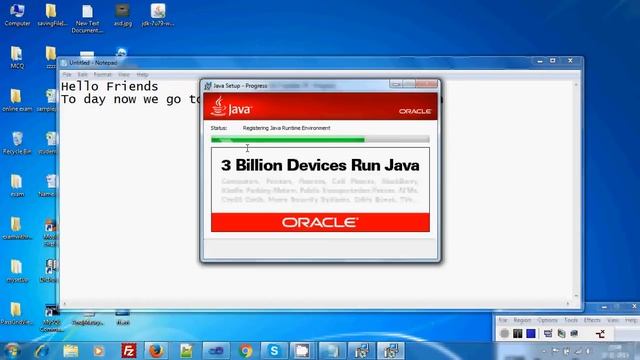Open Skype from the taskbar
Image resolution: width=640 pixels, height=360 pixels.
click(274, 351)
